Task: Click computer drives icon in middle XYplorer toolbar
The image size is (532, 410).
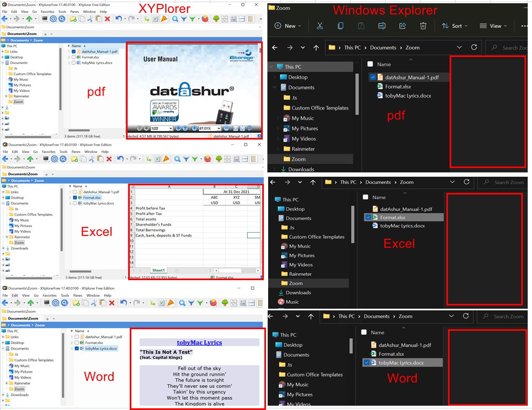Action: 46,159
